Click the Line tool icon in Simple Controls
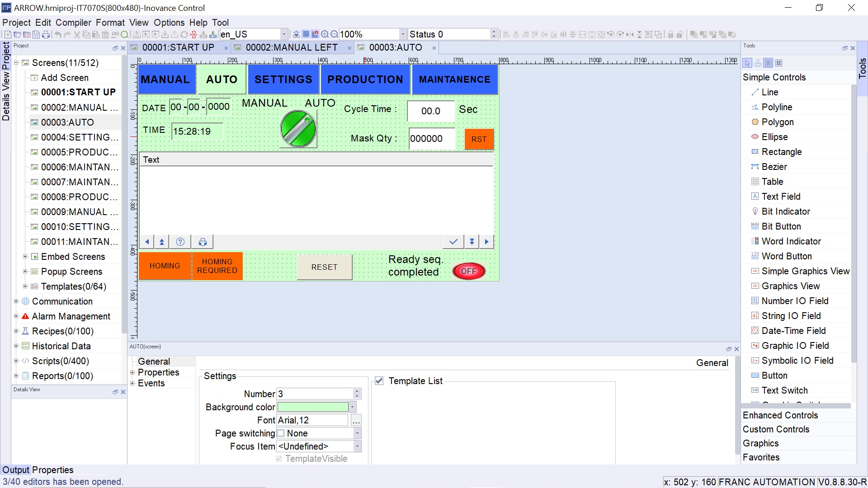 (755, 92)
